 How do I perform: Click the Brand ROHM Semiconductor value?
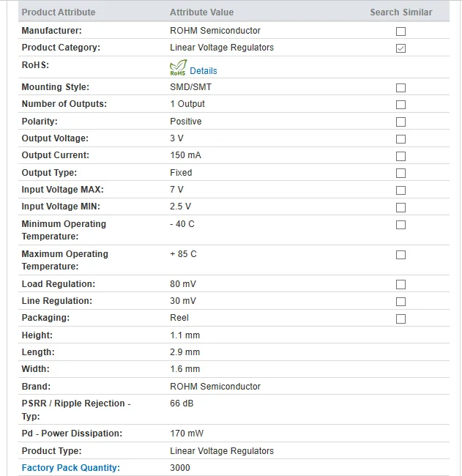215,387
